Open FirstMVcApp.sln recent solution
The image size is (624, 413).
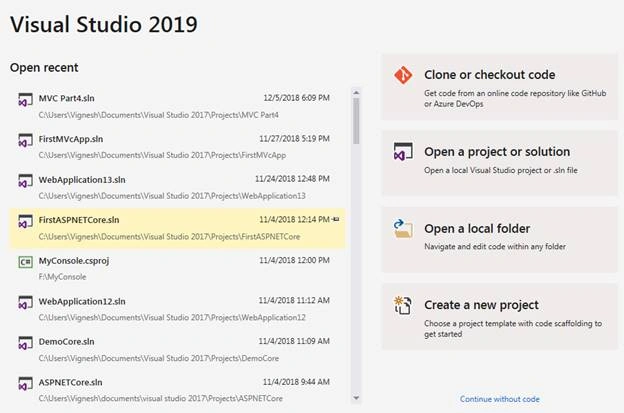pos(177,147)
